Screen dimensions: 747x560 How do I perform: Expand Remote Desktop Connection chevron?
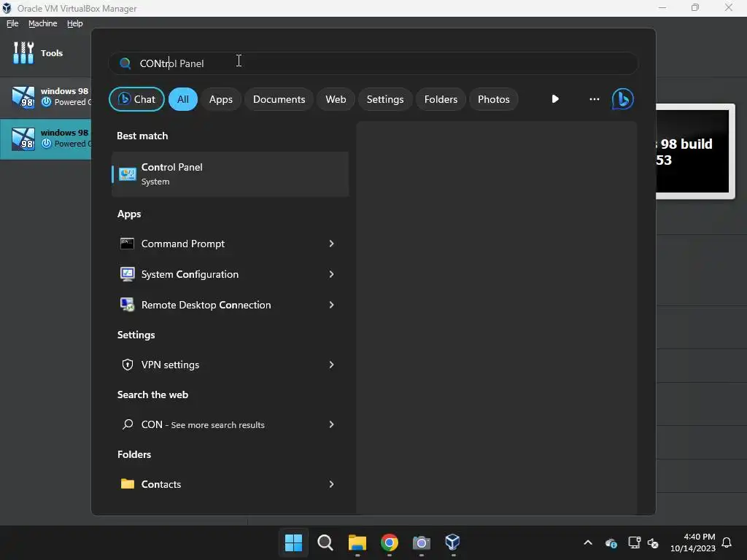click(332, 305)
